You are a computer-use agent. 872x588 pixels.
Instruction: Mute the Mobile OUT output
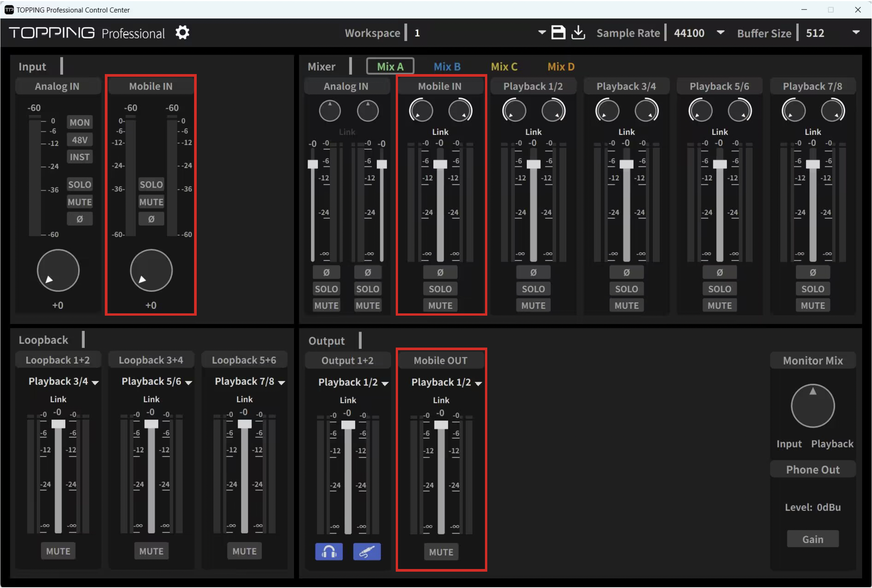441,552
